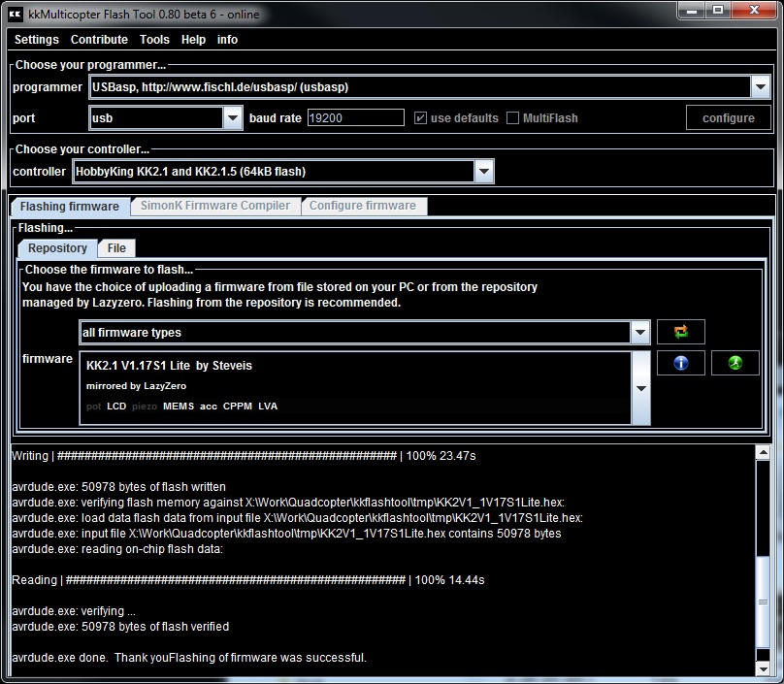
Task: Click the "verifying flash memory against" log line
Action: coord(288,503)
